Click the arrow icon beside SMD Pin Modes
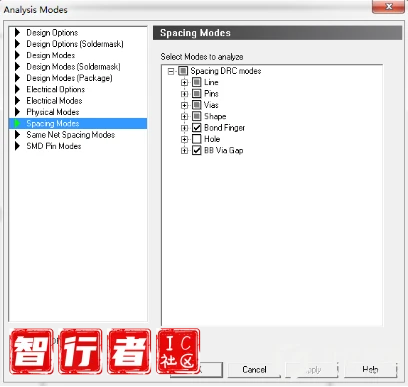The image size is (408, 387). (18, 146)
